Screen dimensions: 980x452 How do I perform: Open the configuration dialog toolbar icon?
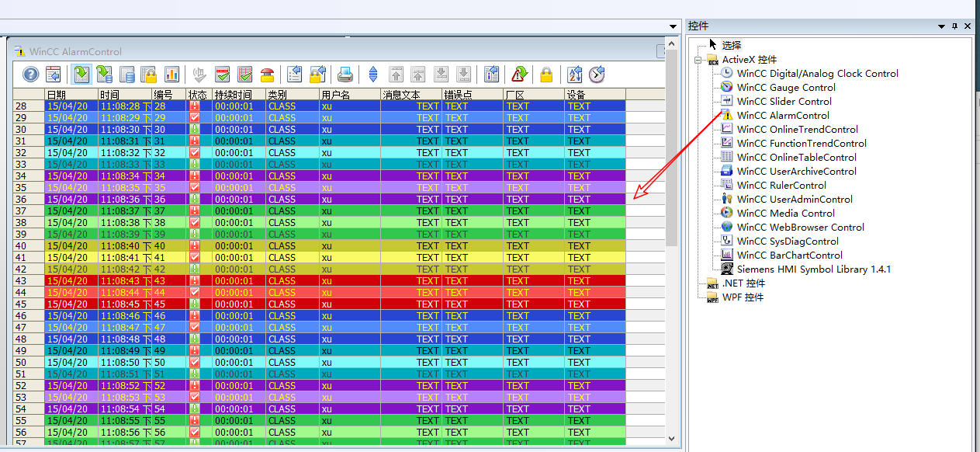tap(54, 75)
